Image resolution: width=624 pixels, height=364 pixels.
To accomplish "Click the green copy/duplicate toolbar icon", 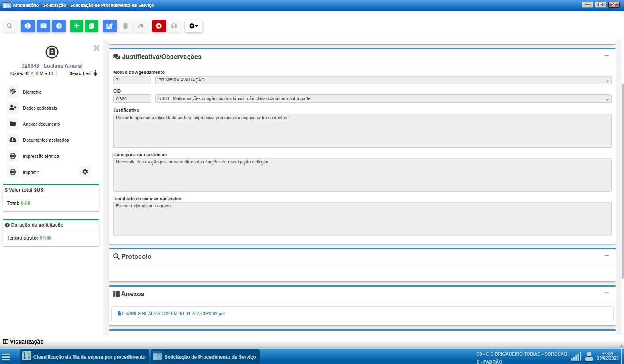I will (x=92, y=26).
